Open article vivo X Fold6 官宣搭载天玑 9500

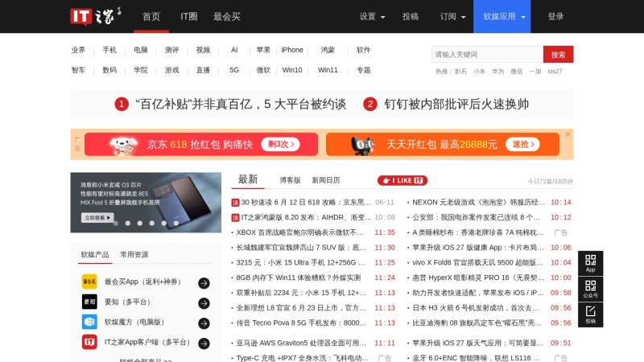point(477,263)
